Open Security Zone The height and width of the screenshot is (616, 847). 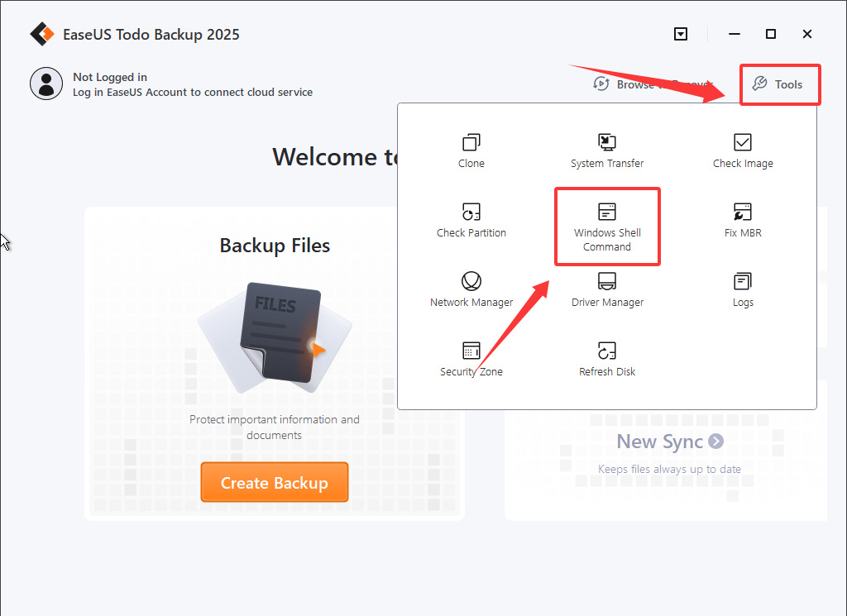click(471, 359)
